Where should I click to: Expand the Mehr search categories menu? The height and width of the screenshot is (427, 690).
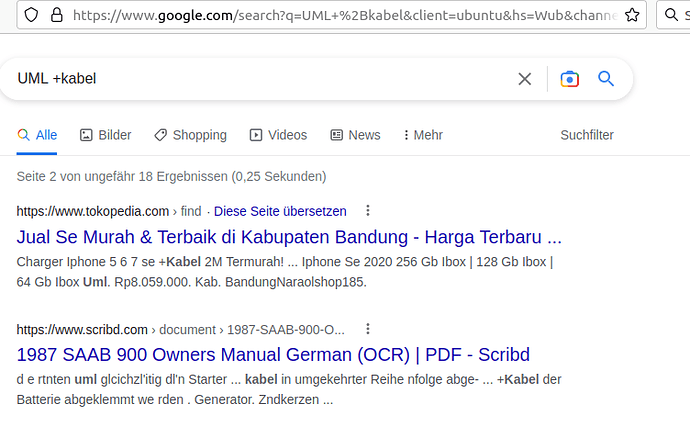423,135
